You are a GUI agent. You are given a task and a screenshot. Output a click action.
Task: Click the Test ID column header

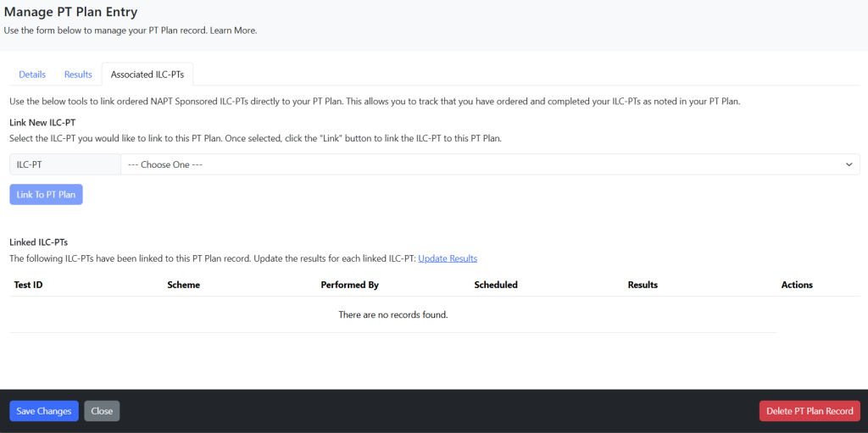(29, 285)
